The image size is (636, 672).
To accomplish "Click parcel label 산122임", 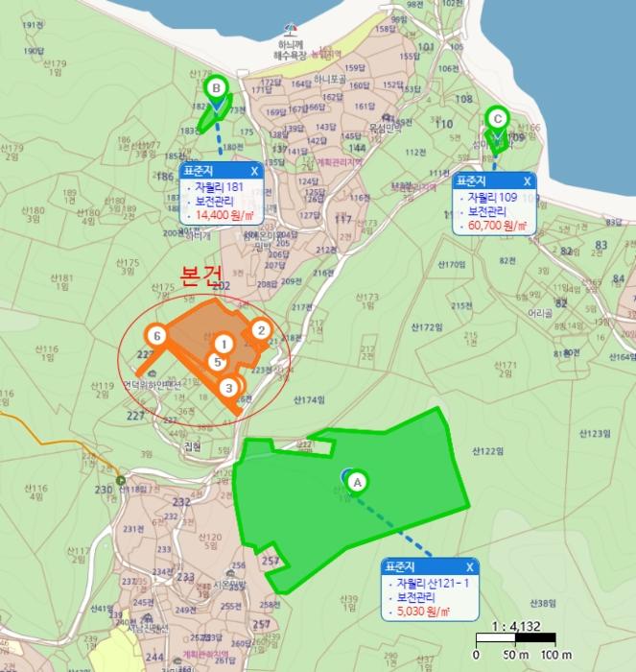I will tap(488, 450).
